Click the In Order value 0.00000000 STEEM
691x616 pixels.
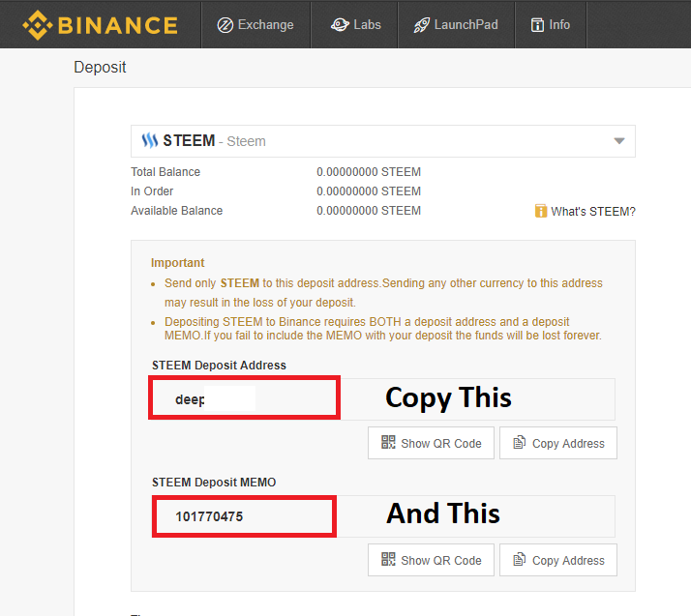click(369, 191)
